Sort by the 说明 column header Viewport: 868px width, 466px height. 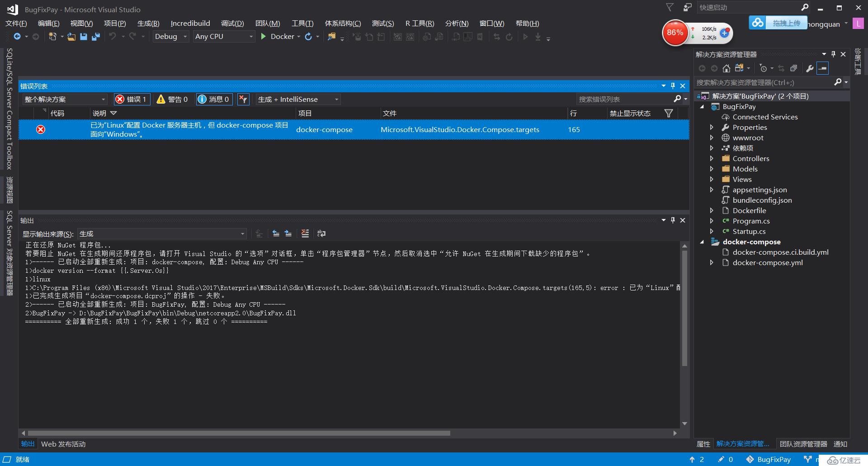[99, 113]
